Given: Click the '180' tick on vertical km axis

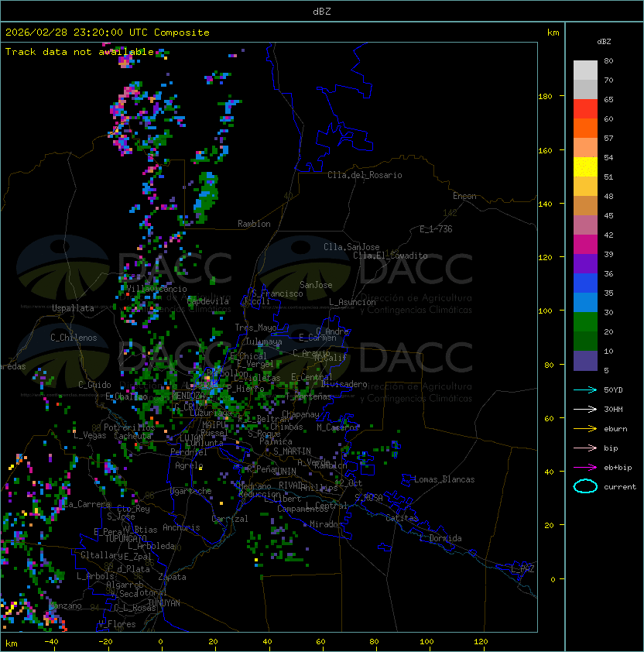Looking at the screenshot, I should (x=545, y=97).
